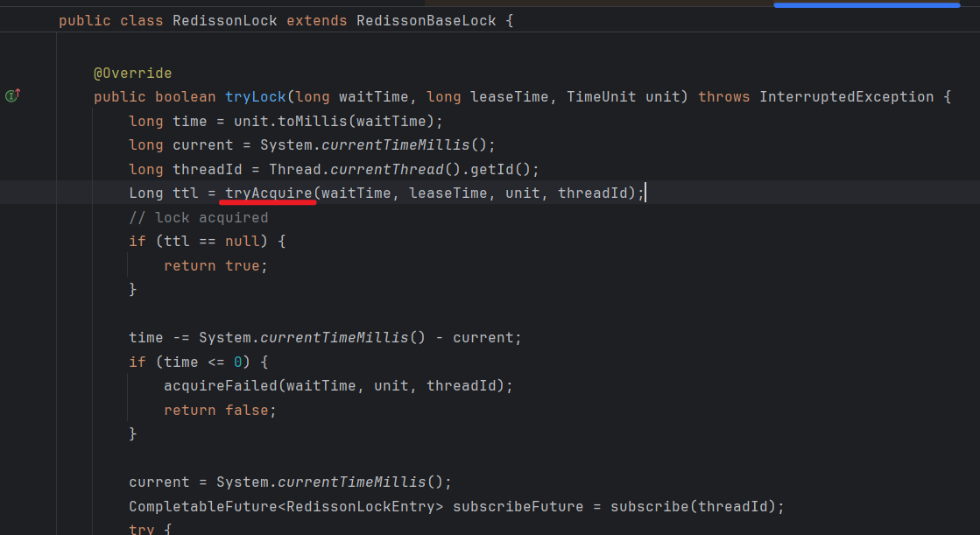The image size is (980, 535).
Task: Click the Long type before ttl
Action: pyautogui.click(x=146, y=194)
